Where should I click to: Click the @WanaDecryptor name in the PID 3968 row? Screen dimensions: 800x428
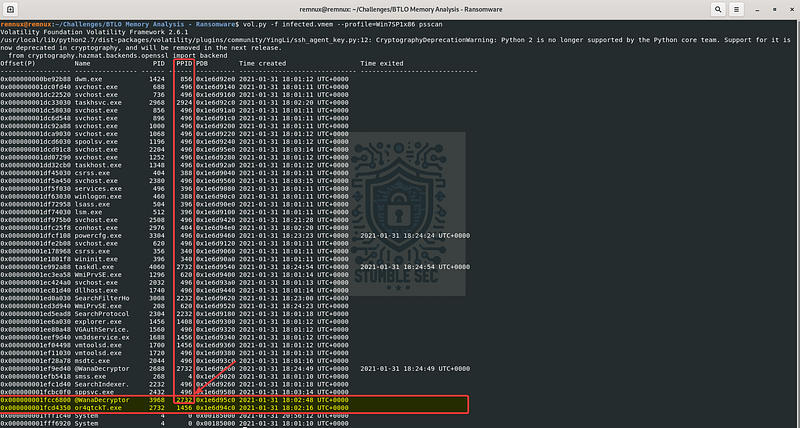(x=102, y=400)
